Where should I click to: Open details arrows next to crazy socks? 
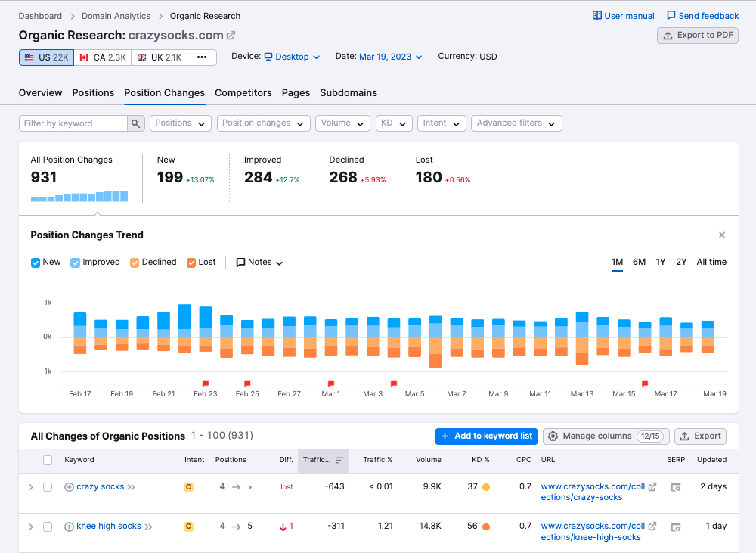[131, 487]
